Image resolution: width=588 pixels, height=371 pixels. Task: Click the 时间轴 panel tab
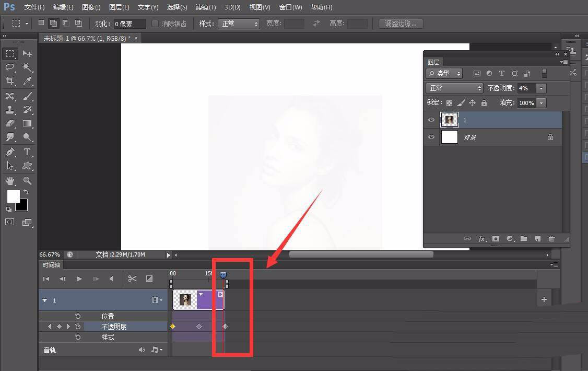51,265
